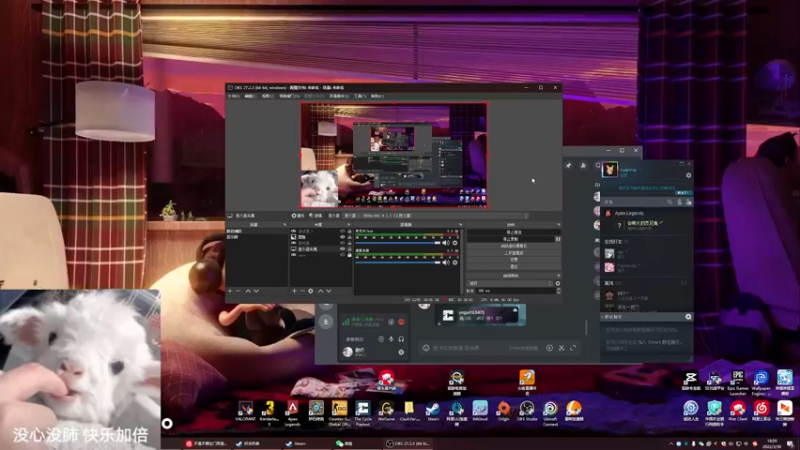Open Tools menu in OBS

click(x=360, y=96)
